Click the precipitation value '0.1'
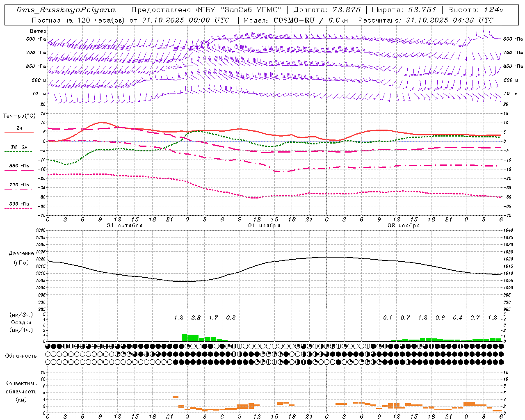Screen dimensions: 525x420 388,318
